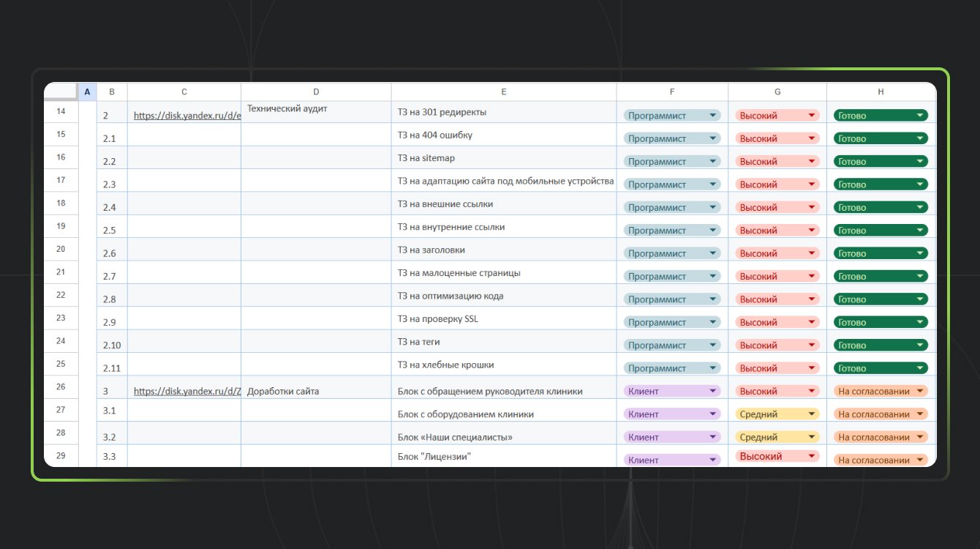
Task: Click the cell "Технический аудит"
Action: (287, 109)
